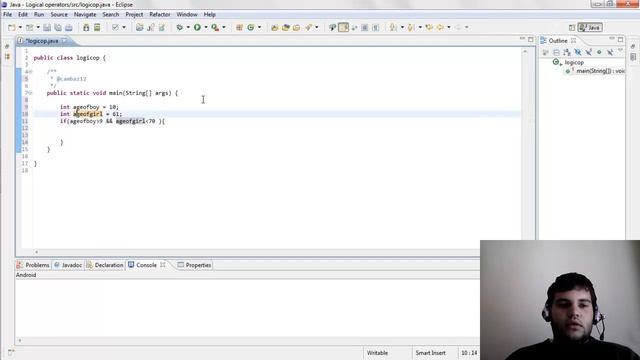Toggle Focus on Active Task in Outline

pyautogui.click(x=546, y=52)
